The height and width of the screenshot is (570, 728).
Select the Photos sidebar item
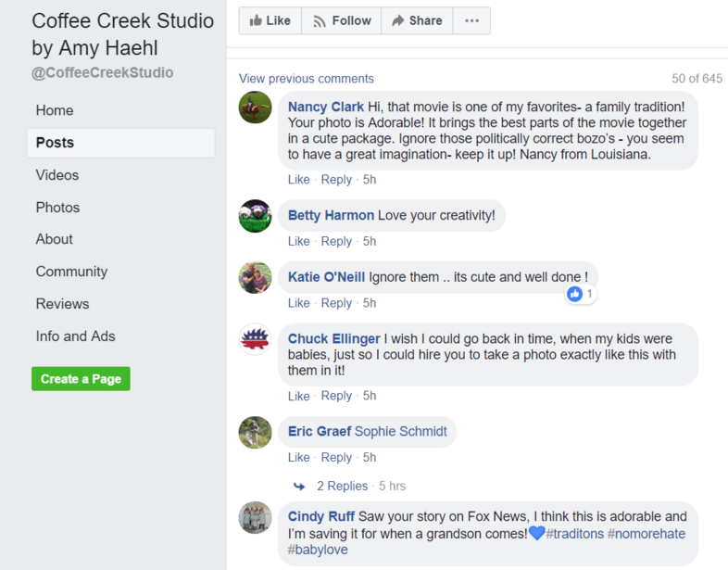57,208
